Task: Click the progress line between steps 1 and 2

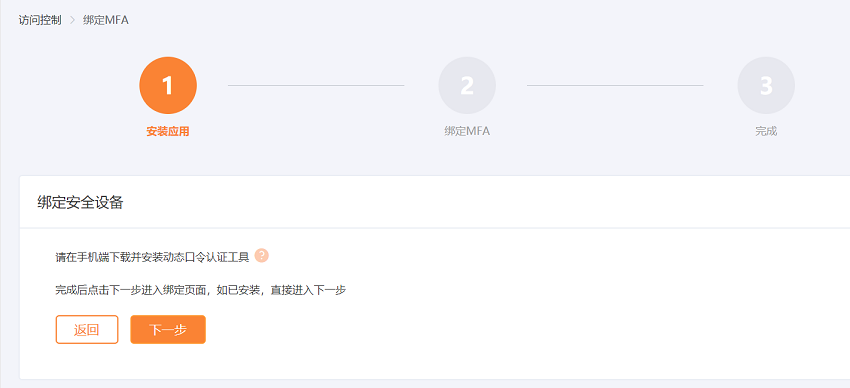Action: pyautogui.click(x=316, y=85)
